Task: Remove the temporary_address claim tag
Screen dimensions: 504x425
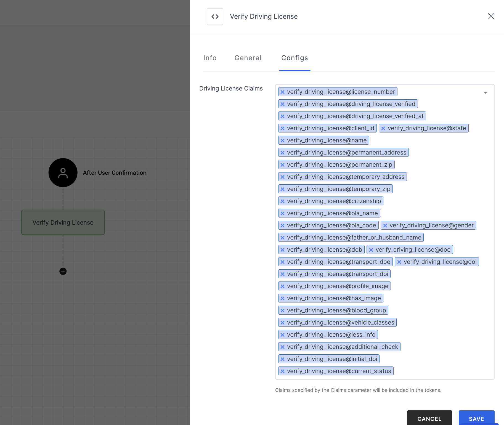Action: pos(282,177)
